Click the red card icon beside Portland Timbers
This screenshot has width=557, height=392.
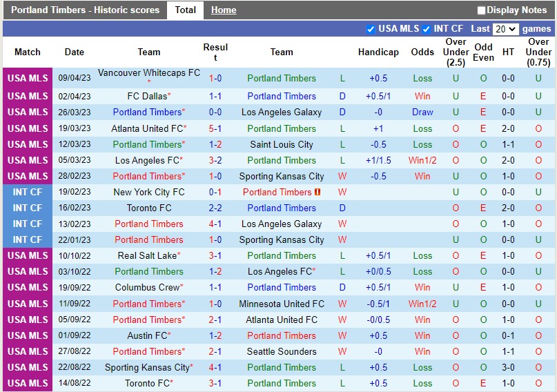(x=318, y=192)
